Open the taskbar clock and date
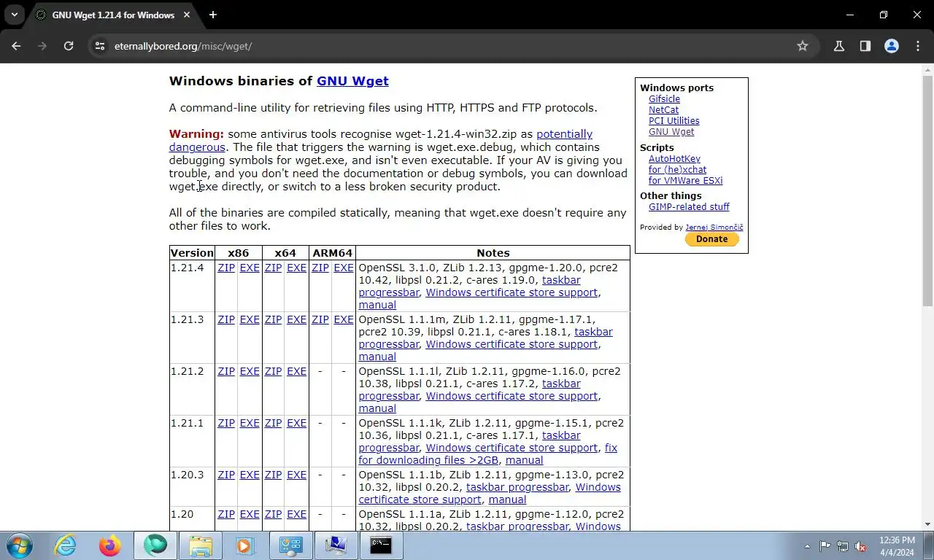 click(897, 546)
